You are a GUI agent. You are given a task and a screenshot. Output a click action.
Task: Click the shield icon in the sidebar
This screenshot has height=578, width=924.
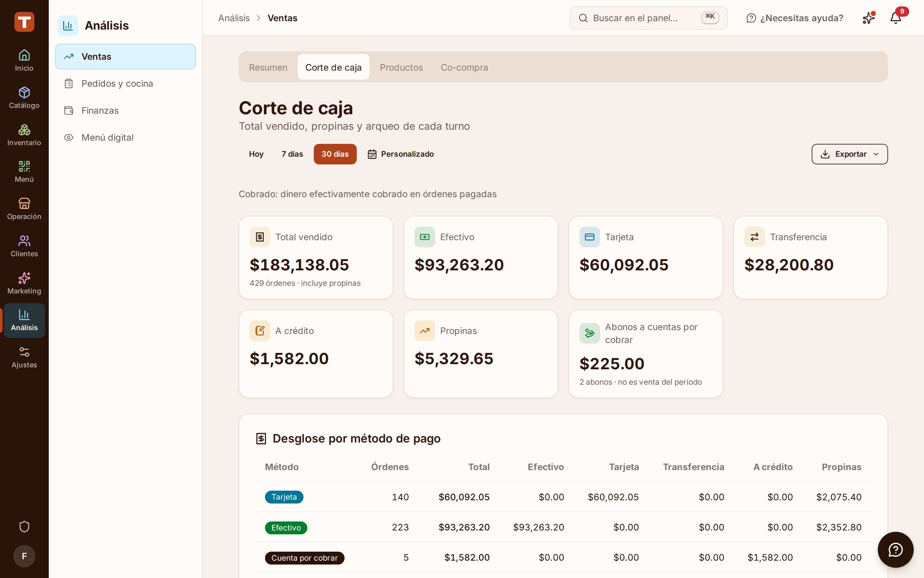[x=24, y=527]
